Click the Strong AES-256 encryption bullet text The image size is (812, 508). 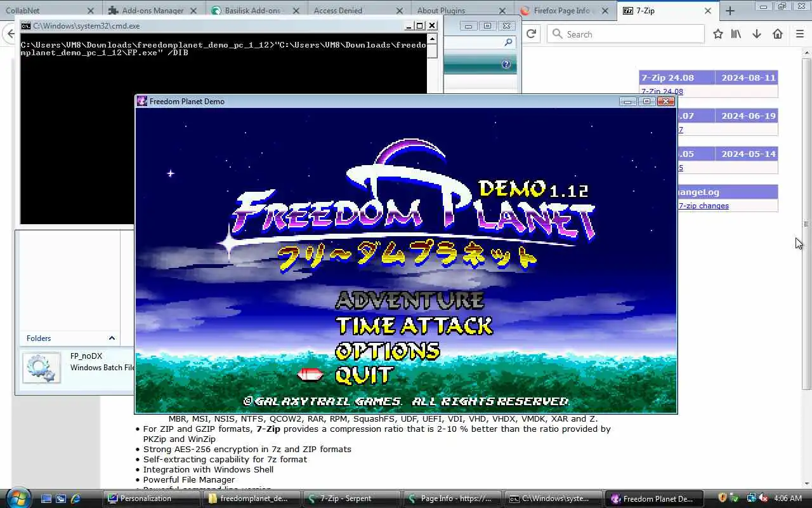[x=247, y=449]
